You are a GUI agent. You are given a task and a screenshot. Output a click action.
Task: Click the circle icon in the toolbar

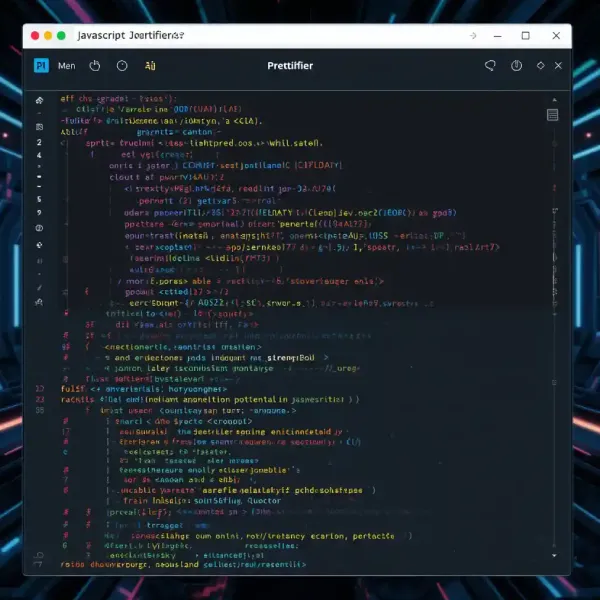[122, 66]
